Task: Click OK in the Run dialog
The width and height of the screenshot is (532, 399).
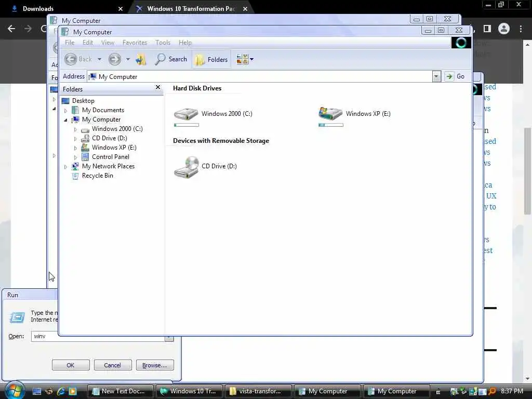Action: click(x=71, y=365)
